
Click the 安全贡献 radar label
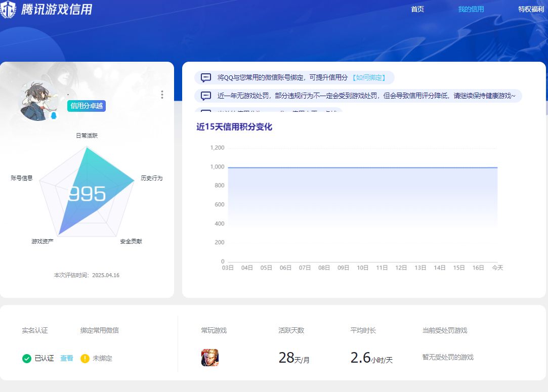tap(131, 241)
